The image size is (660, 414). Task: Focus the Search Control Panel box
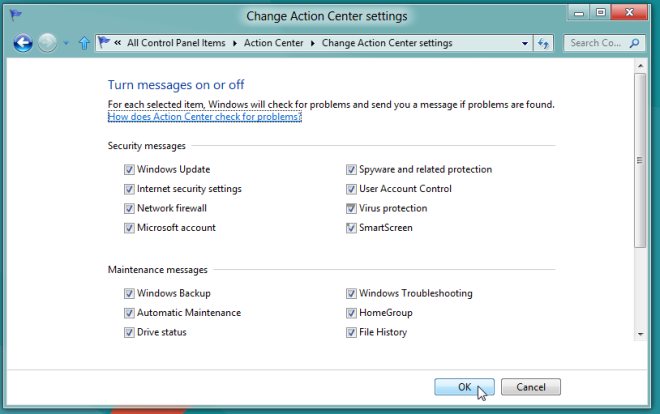pyautogui.click(x=604, y=43)
